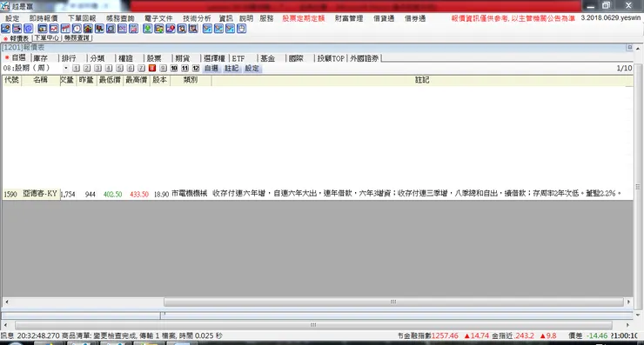This screenshot has height=345, width=644.
Task: Click the magnifier icon beside the purple chart icon
Action: click(111, 29)
